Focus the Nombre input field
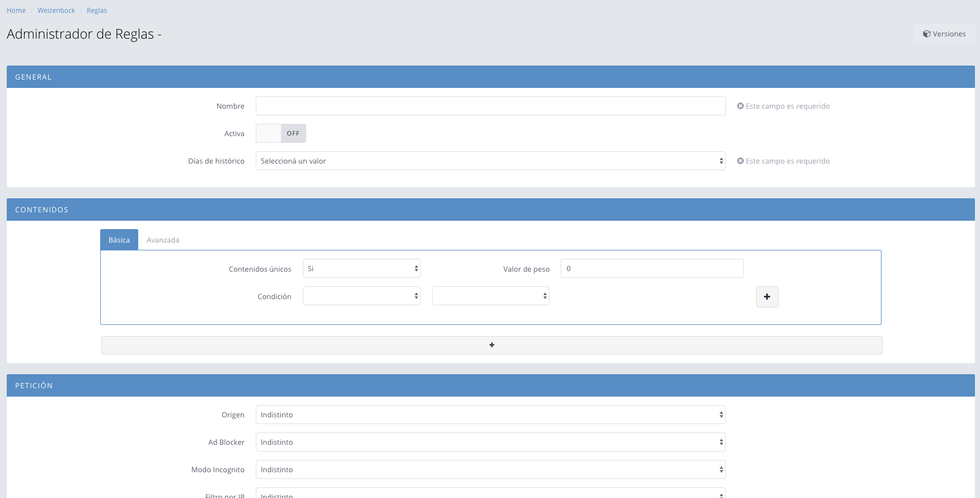The width and height of the screenshot is (980, 498). point(491,106)
